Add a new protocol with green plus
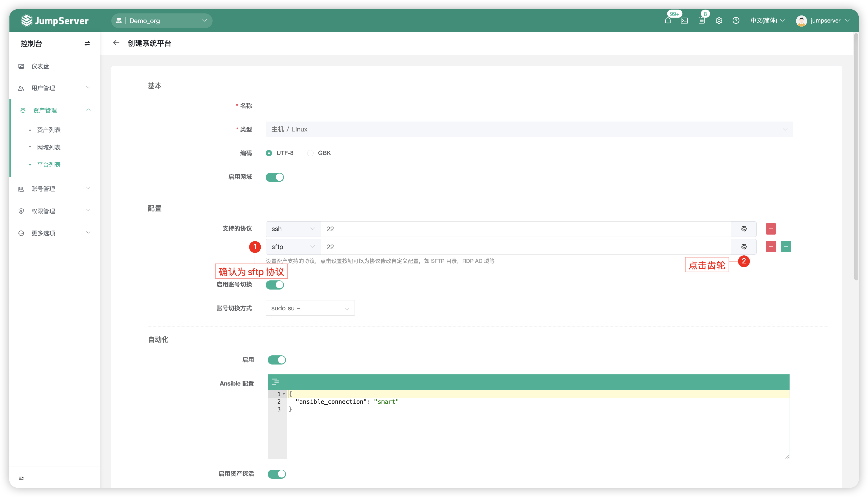 click(786, 247)
